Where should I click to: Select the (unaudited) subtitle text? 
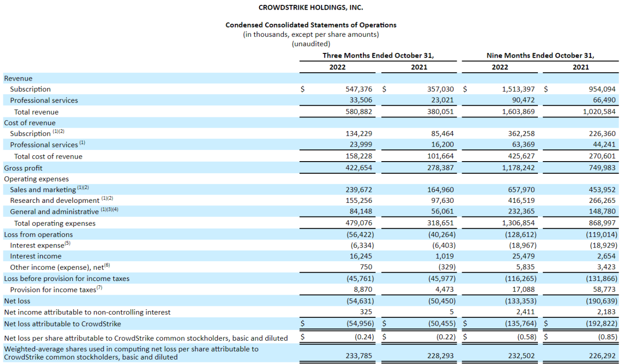[x=311, y=44]
